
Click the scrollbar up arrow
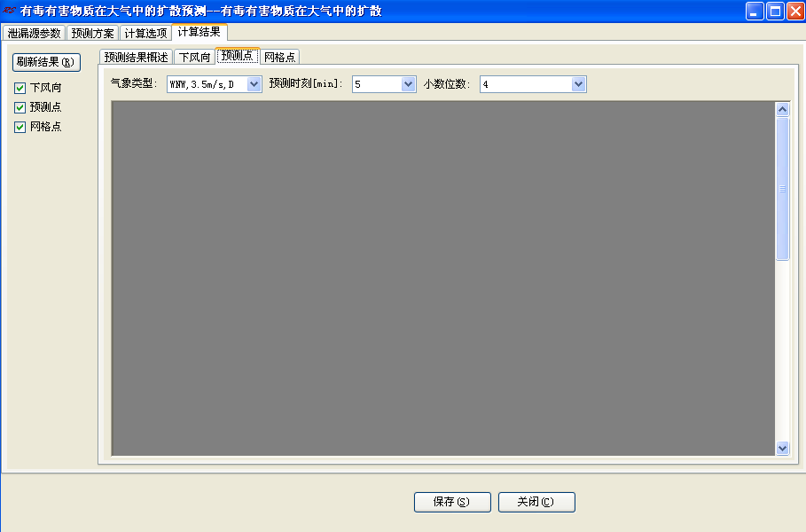pos(782,109)
